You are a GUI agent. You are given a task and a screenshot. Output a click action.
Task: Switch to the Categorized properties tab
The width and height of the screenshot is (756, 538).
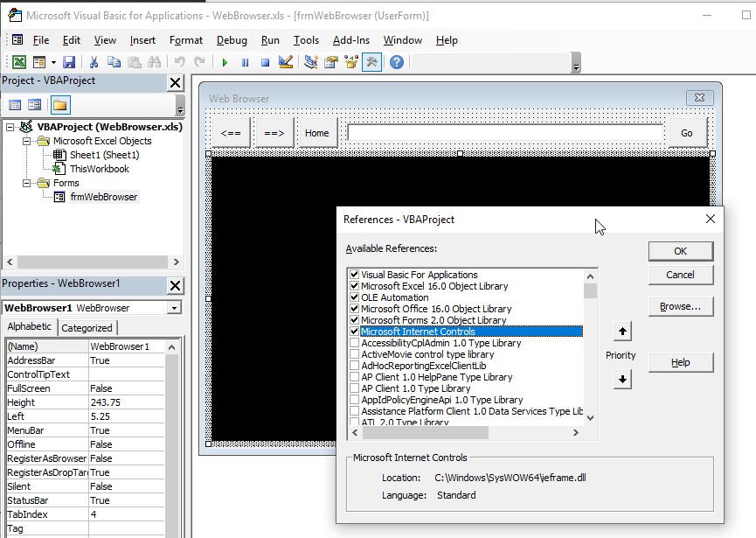tap(87, 328)
